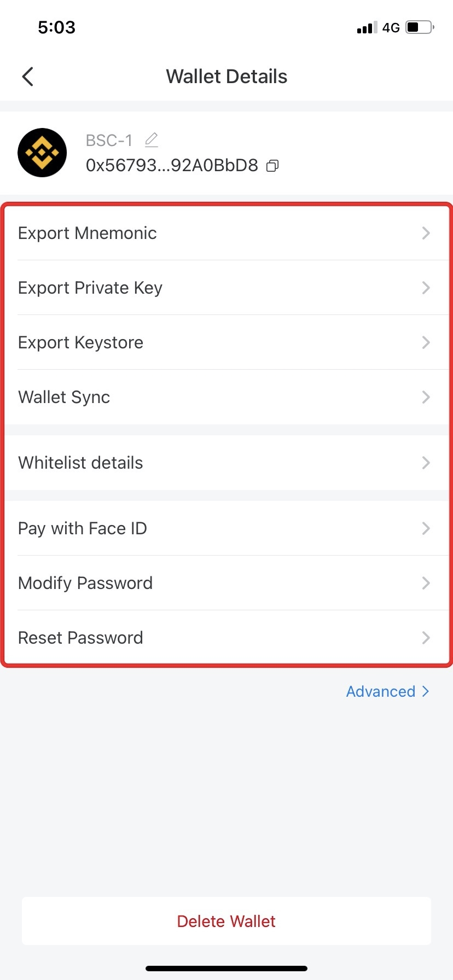Tap the BSC wallet logo icon
Screen dimensions: 453x980
pos(42,153)
